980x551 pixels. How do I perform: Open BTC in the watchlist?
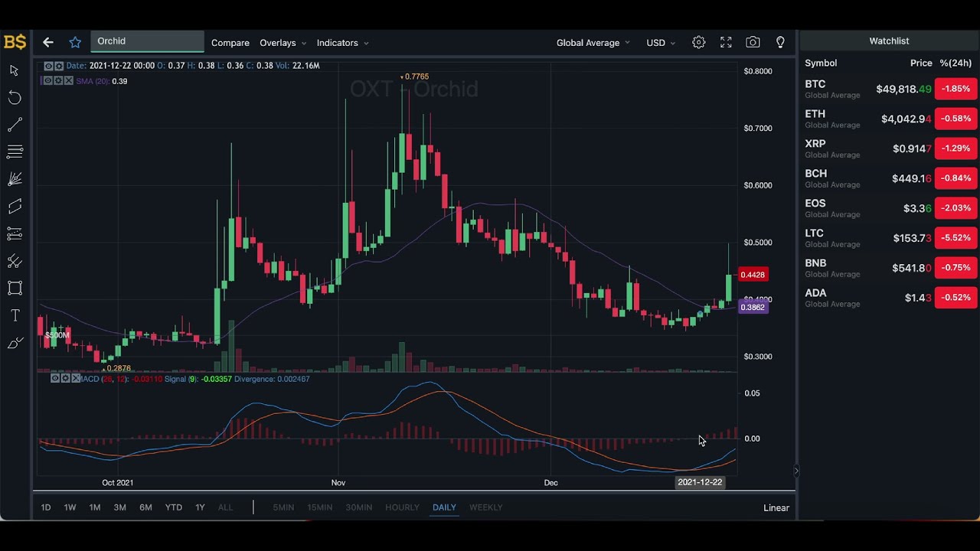[890, 89]
